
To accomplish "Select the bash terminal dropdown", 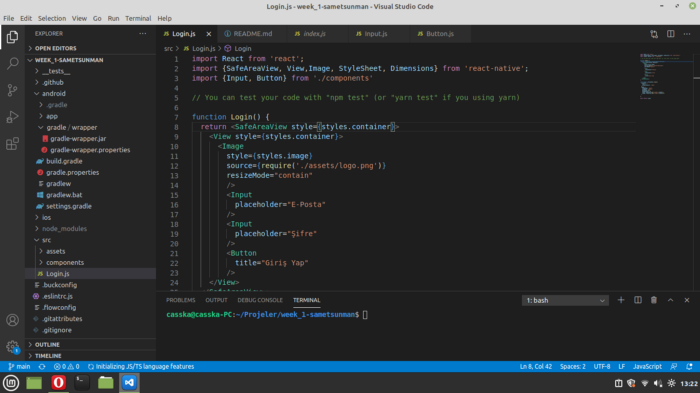I will click(x=565, y=301).
